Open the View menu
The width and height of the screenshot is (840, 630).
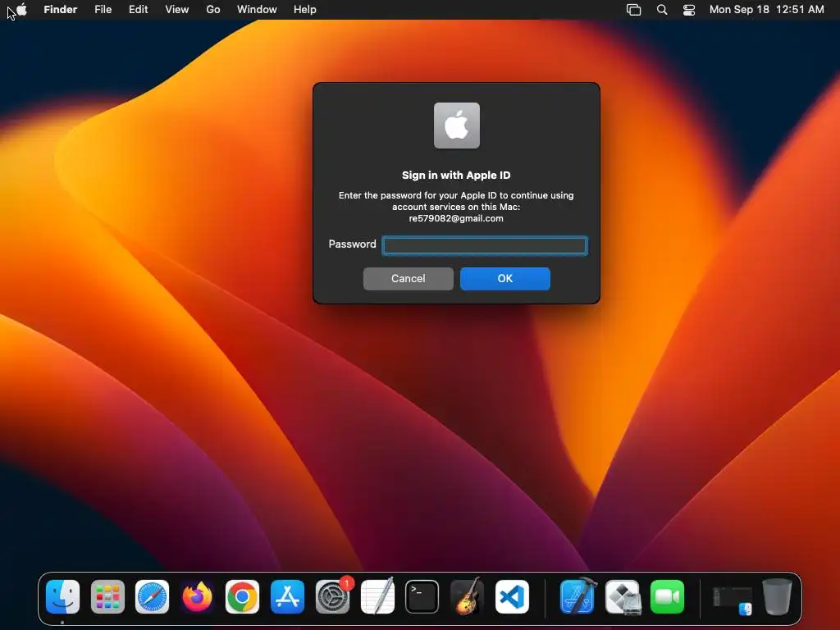click(x=177, y=10)
